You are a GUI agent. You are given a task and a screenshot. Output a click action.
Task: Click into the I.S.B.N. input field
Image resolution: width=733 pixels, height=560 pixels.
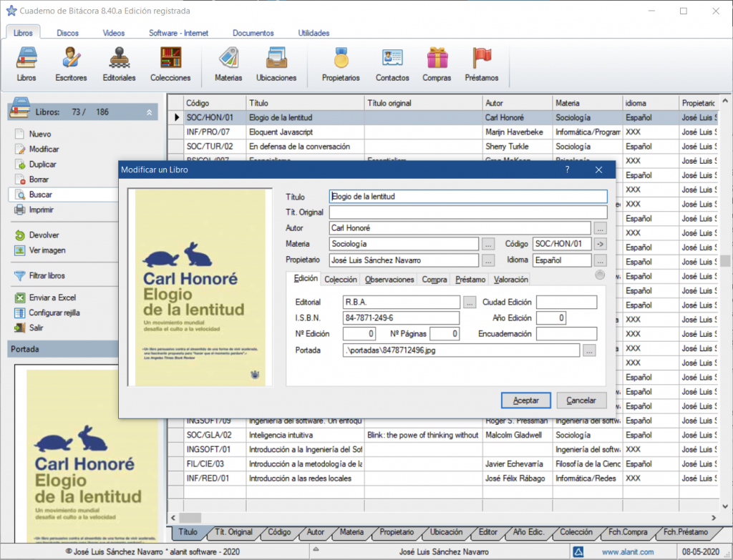401,318
